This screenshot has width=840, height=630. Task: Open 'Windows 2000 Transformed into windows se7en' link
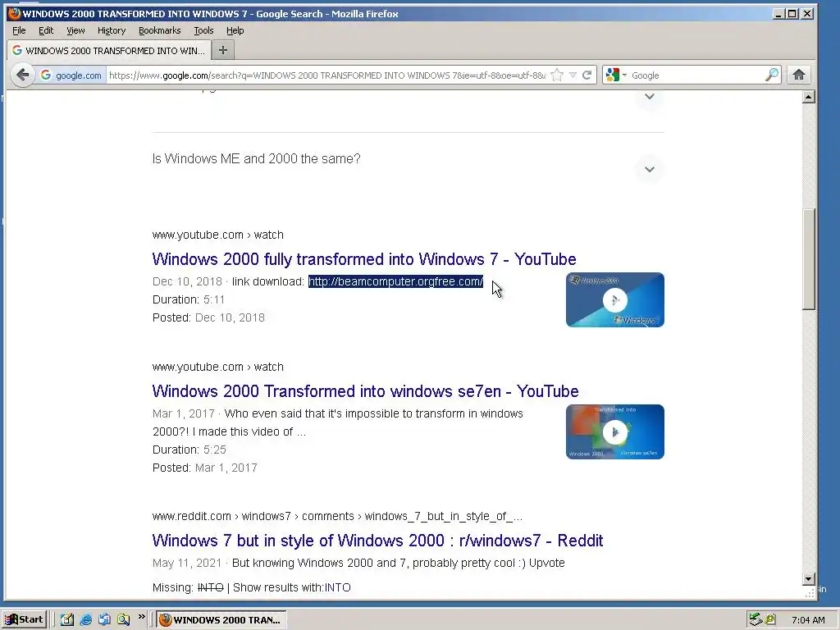(x=365, y=391)
